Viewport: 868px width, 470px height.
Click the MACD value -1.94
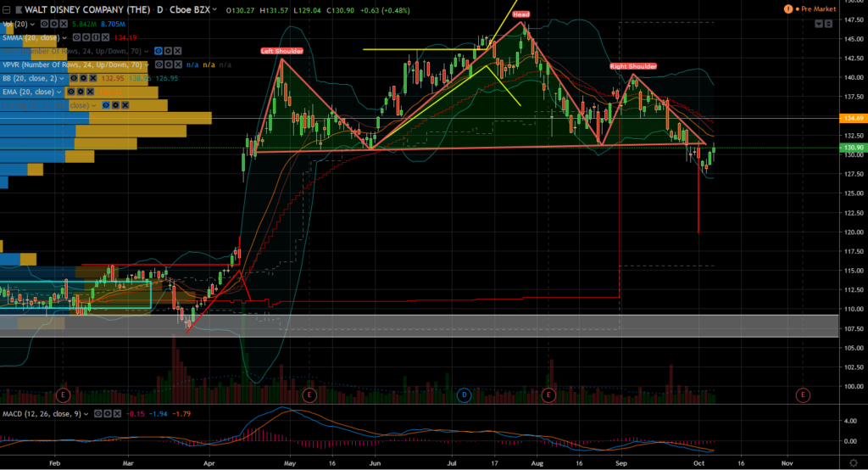(157, 413)
